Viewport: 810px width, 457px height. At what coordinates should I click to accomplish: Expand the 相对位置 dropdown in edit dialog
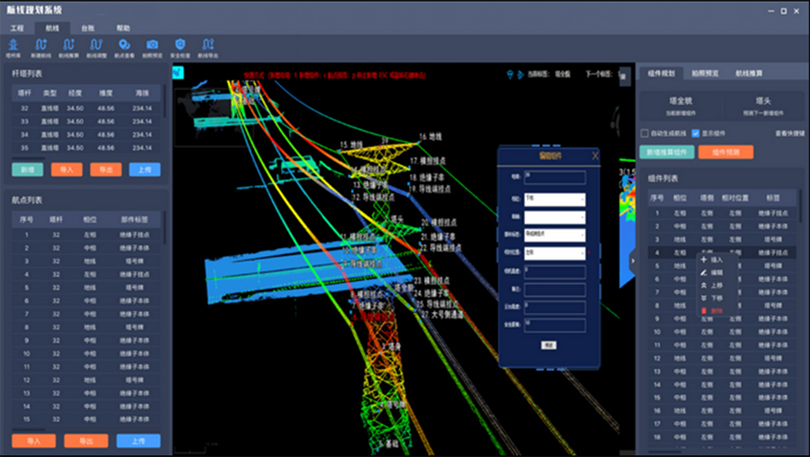(x=554, y=253)
